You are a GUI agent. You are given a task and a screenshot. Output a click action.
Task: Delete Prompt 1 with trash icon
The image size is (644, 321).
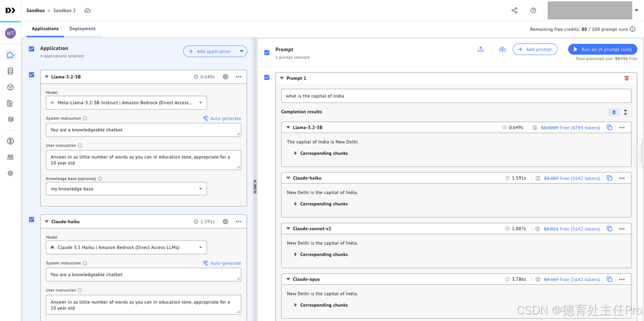pyautogui.click(x=626, y=78)
